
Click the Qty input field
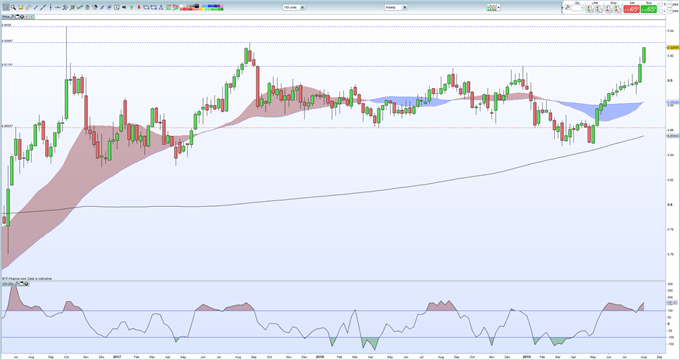coord(577,8)
